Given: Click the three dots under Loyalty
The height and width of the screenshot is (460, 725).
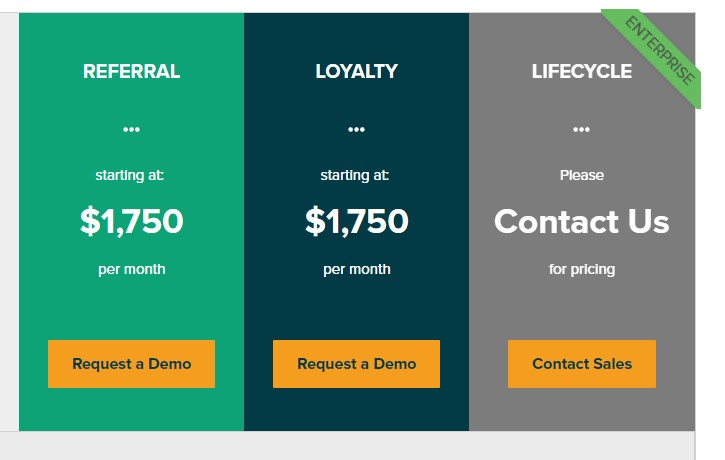Looking at the screenshot, I should (x=356, y=129).
